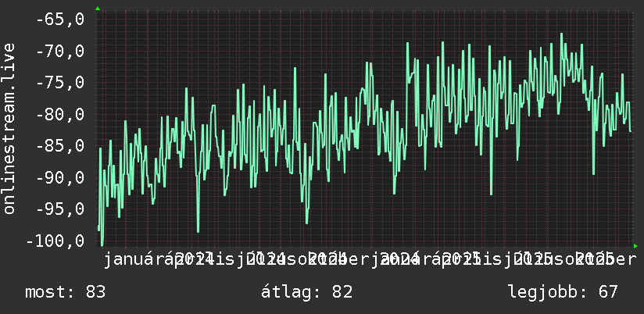Click the "átlag: 82" average label
Image resolution: width=644 pixels, height=314 pixels.
pyautogui.click(x=307, y=292)
